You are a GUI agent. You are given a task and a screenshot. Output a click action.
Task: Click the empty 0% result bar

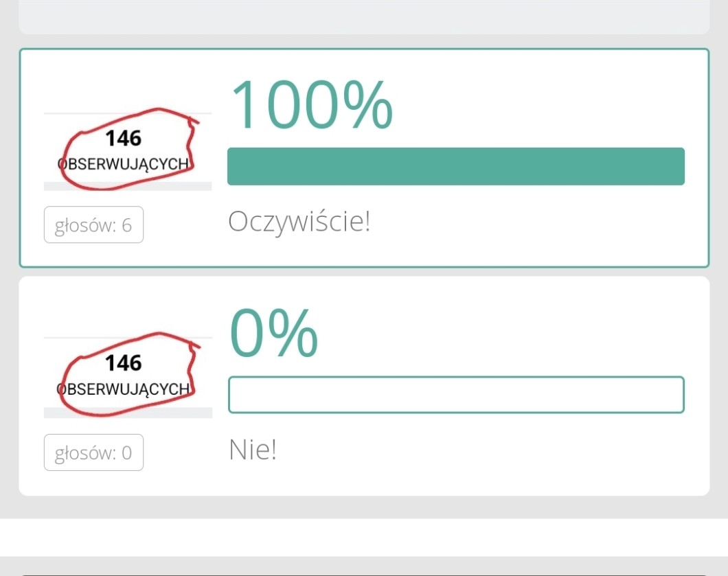(455, 395)
